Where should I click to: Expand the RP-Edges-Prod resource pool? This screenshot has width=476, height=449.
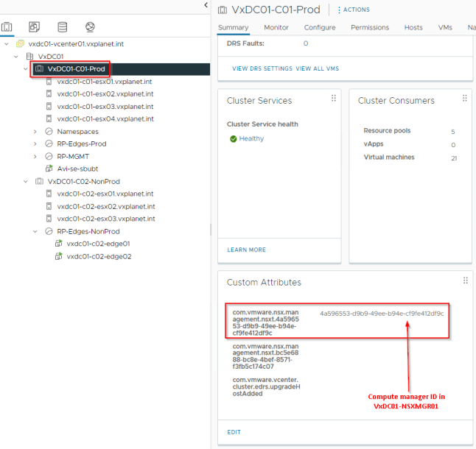pyautogui.click(x=35, y=144)
